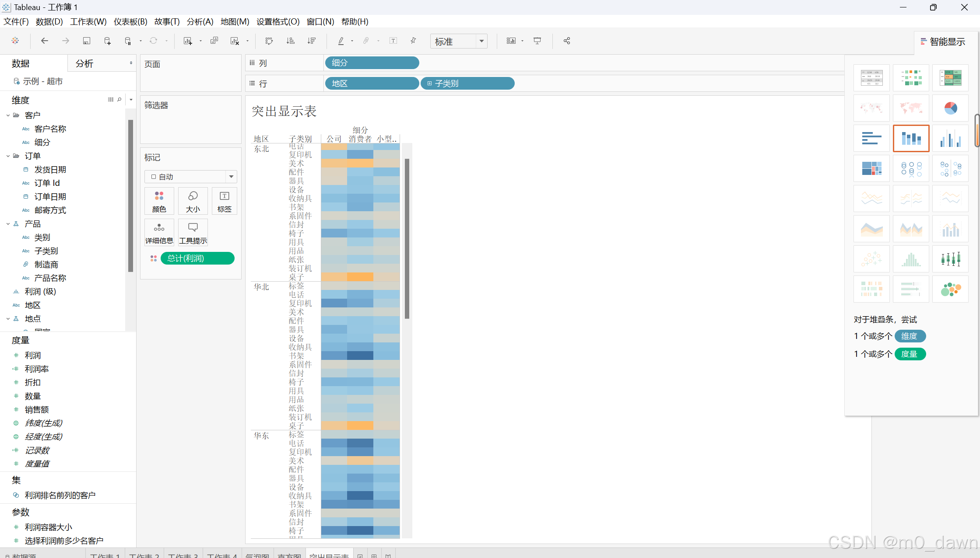Viewport: 980px width, 558px height.
Task: Select the treemap chart in Show Me panel
Action: coord(871,168)
